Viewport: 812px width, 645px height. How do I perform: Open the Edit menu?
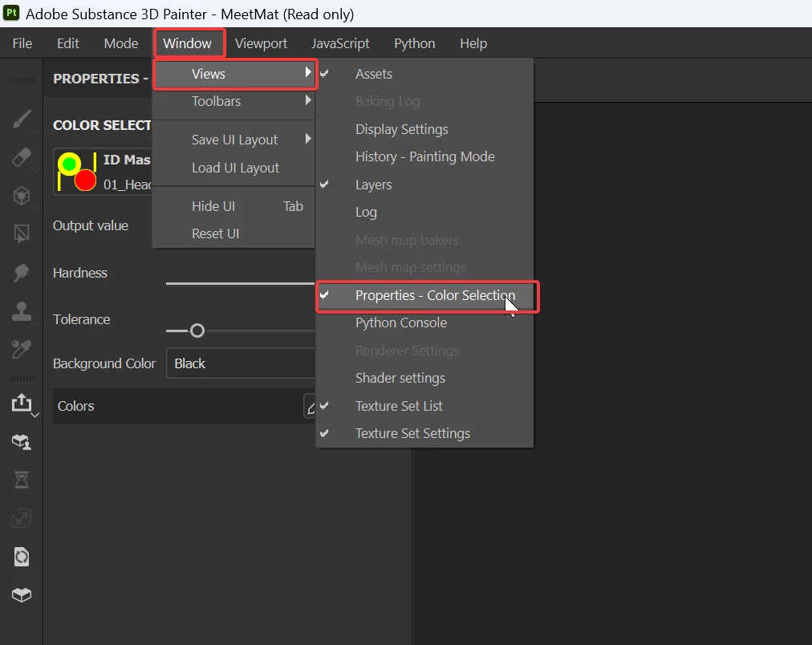click(68, 43)
